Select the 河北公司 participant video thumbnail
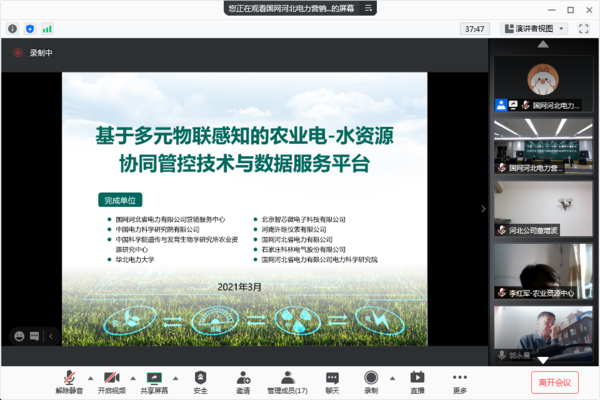Screen dimensions: 600x400 [543, 213]
